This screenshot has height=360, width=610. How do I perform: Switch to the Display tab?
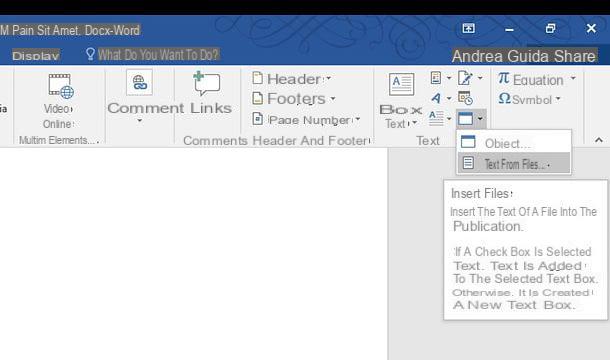coord(35,55)
